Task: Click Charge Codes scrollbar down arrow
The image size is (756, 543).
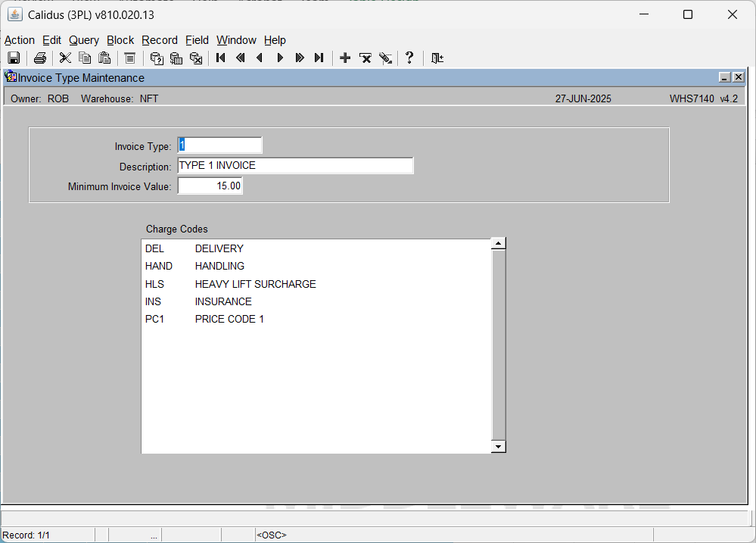Action: click(x=498, y=447)
